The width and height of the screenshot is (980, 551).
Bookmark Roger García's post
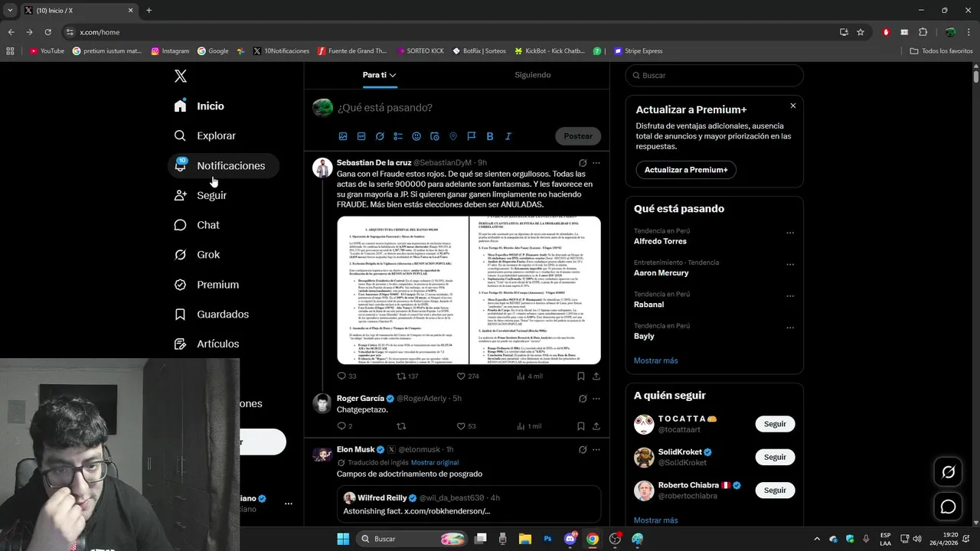[581, 426]
